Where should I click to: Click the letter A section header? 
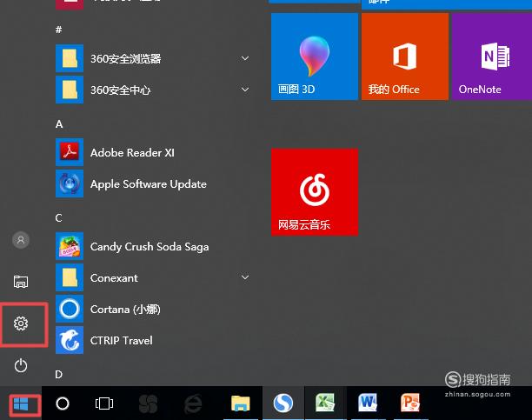[59, 124]
